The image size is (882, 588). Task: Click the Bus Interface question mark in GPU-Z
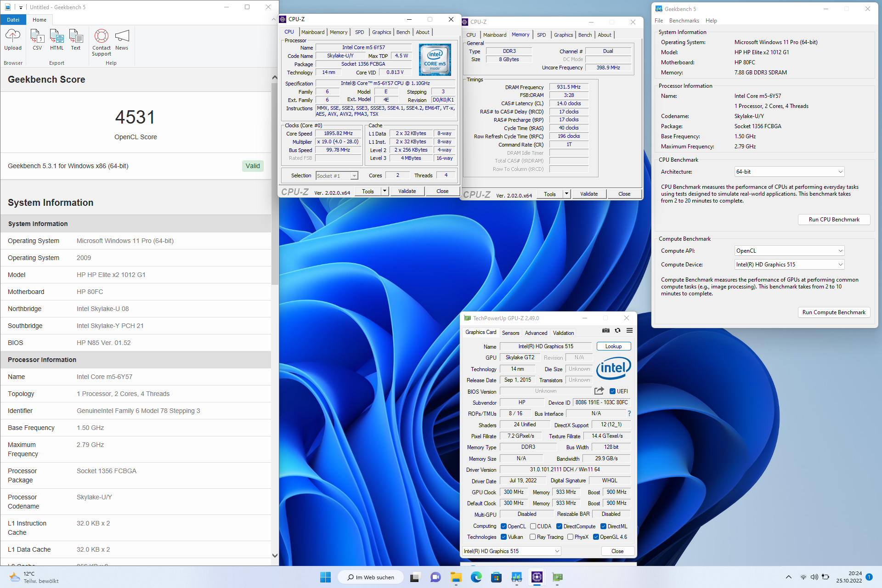click(629, 413)
